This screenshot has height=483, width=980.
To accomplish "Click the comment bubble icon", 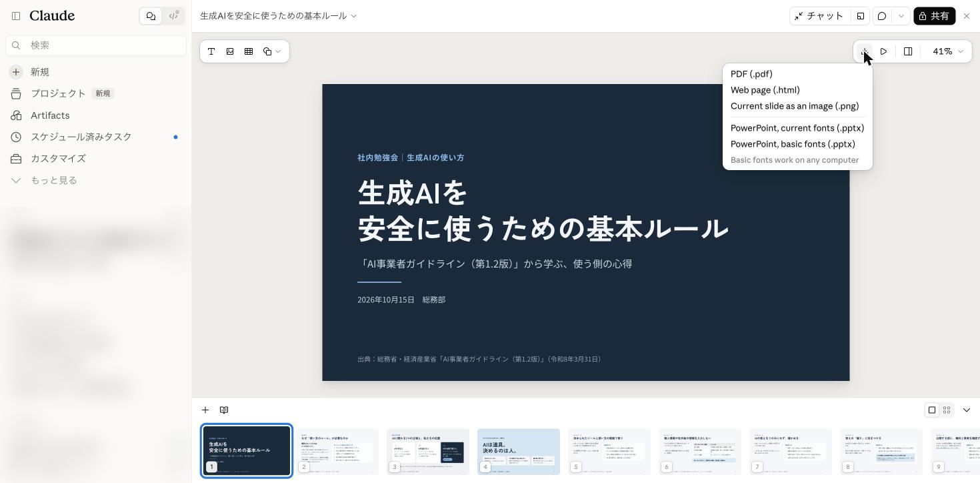I will pos(882,16).
